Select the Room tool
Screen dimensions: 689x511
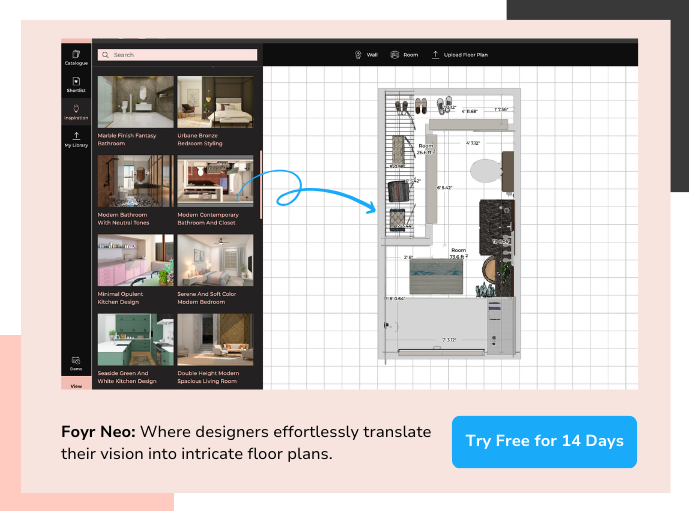click(x=404, y=55)
